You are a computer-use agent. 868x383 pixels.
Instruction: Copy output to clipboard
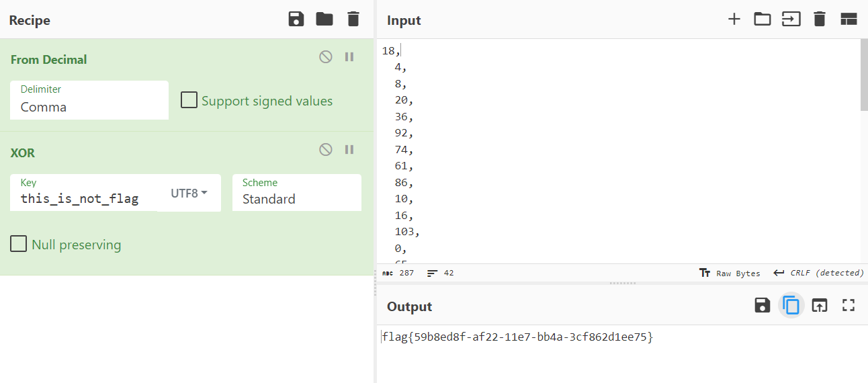(x=791, y=306)
